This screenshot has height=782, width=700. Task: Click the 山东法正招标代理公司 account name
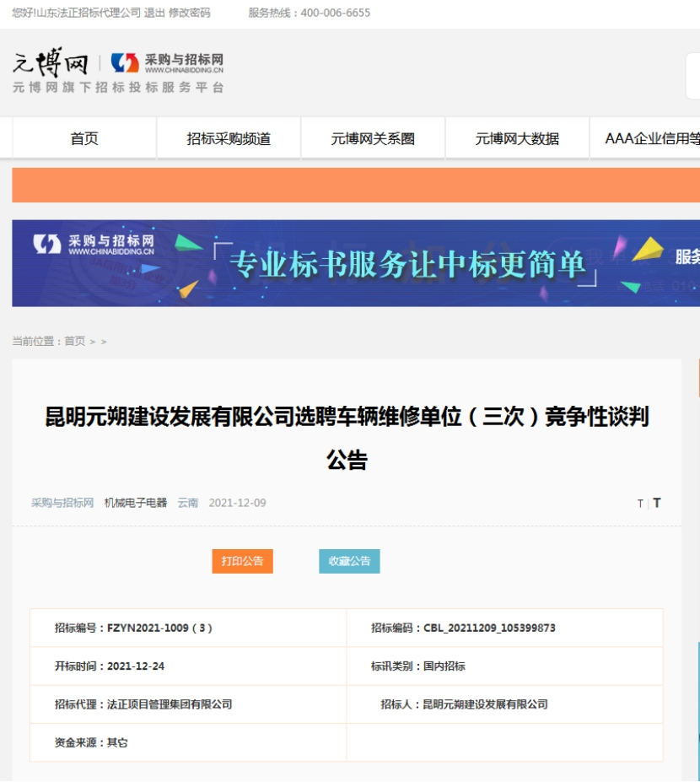(x=88, y=13)
